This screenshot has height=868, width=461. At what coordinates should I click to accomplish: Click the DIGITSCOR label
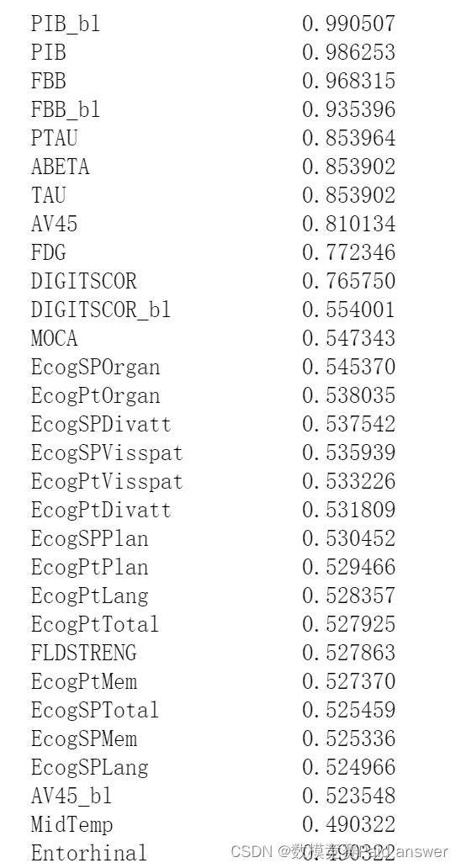pos(83,281)
